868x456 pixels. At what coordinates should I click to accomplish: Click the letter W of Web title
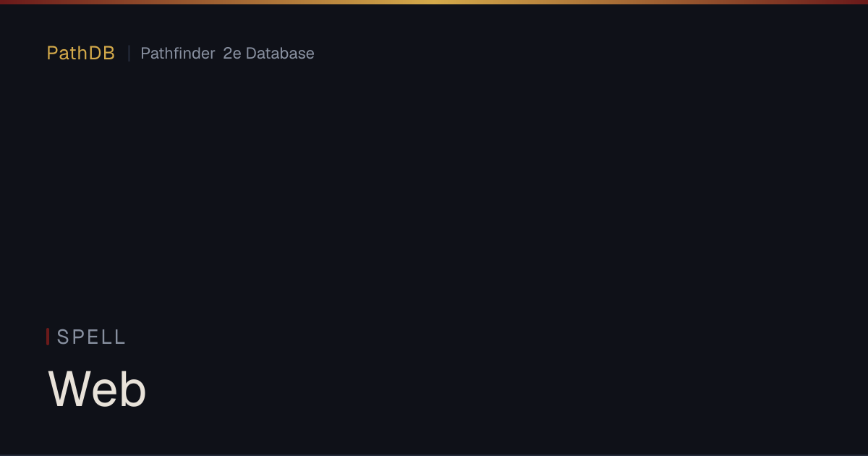click(x=67, y=389)
